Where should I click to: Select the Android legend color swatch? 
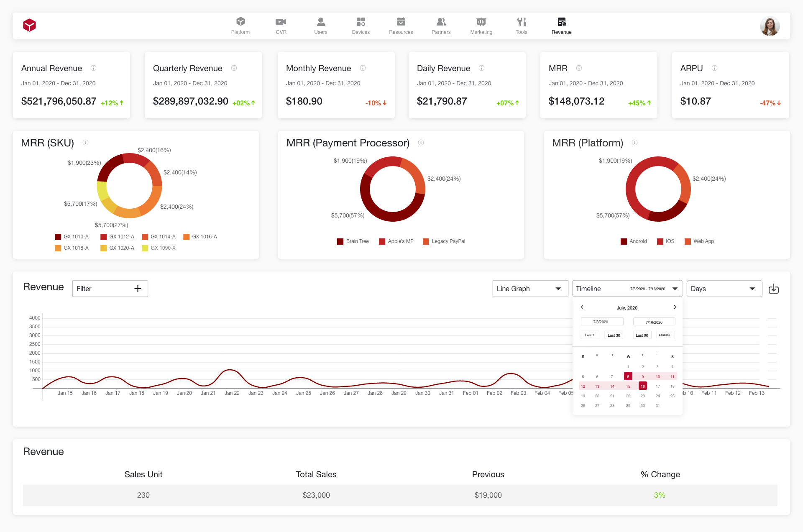pyautogui.click(x=623, y=241)
